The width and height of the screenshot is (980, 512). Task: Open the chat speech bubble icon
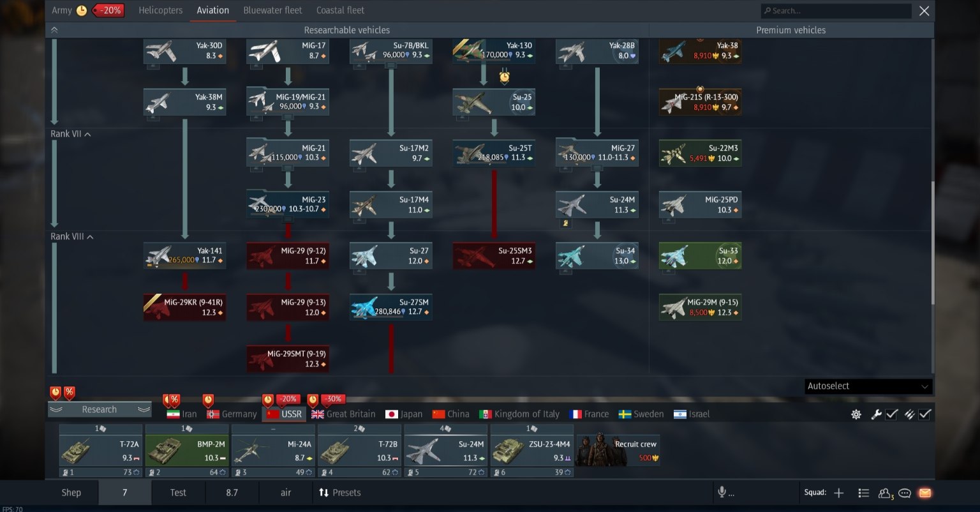pyautogui.click(x=905, y=493)
